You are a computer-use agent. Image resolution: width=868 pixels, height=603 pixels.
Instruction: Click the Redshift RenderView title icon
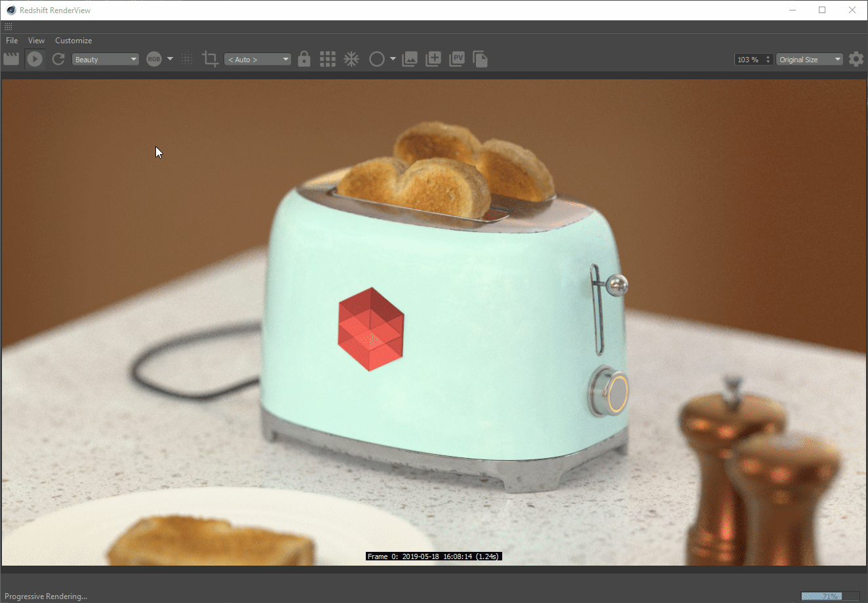tap(11, 10)
